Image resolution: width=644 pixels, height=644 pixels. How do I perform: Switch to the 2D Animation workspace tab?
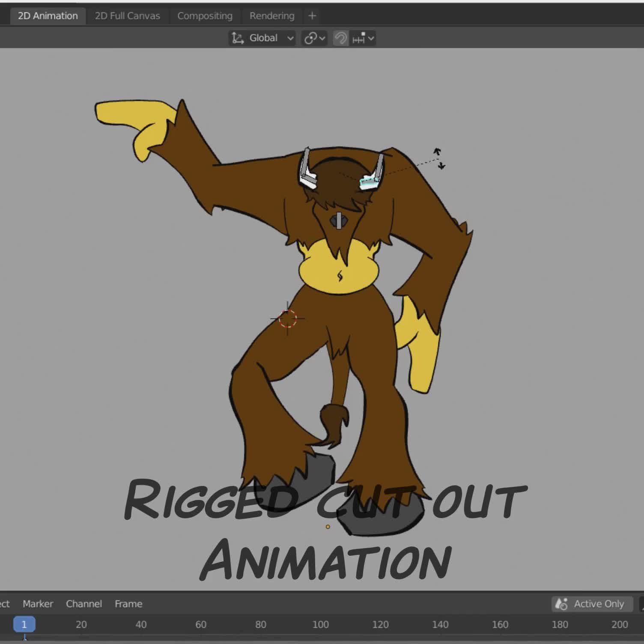(x=48, y=16)
